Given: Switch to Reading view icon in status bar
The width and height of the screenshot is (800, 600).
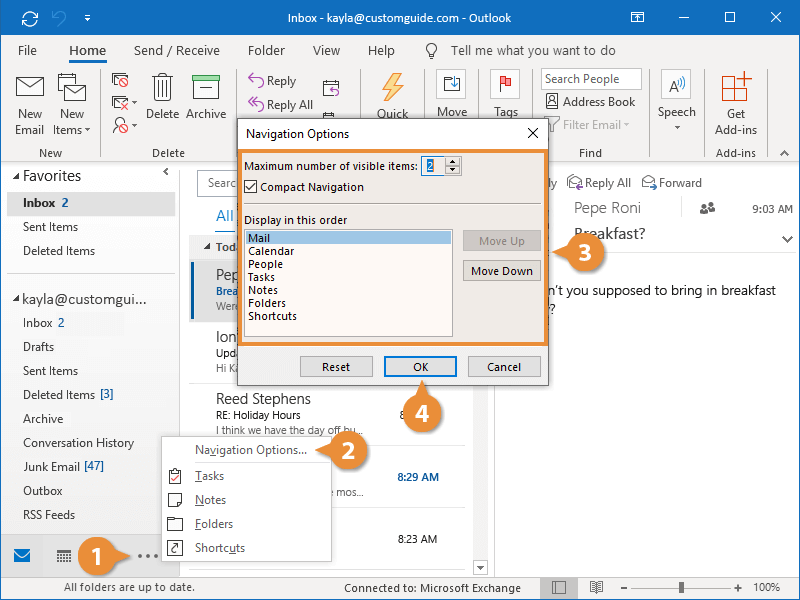Looking at the screenshot, I should pos(596,587).
